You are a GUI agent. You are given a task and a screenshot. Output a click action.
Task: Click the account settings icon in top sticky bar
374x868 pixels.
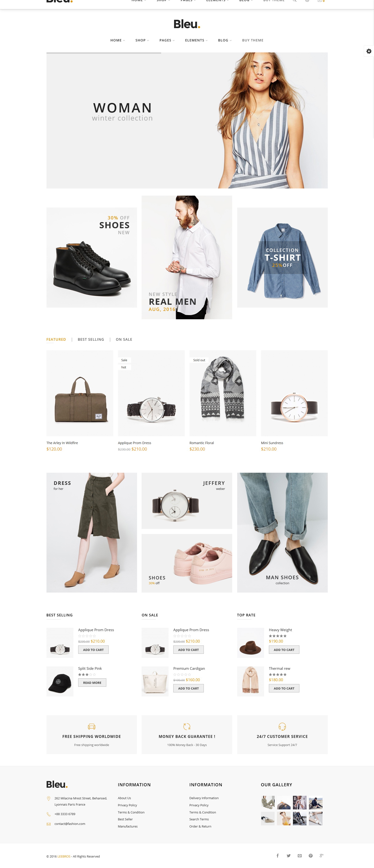tap(307, 1)
